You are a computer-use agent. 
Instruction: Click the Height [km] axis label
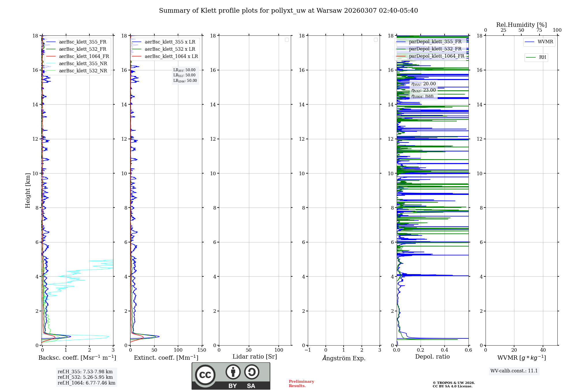[x=28, y=190]
